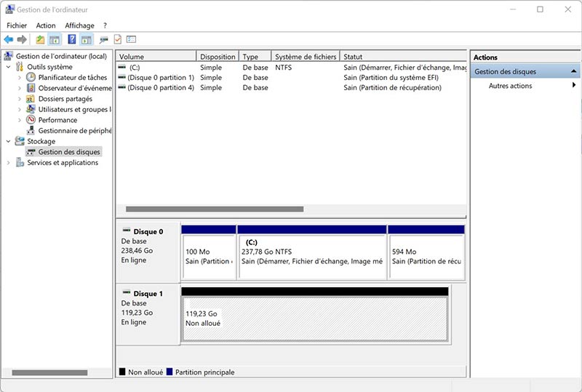
Task: Click the blue Partition principale legend swatch
Action: 170,372
